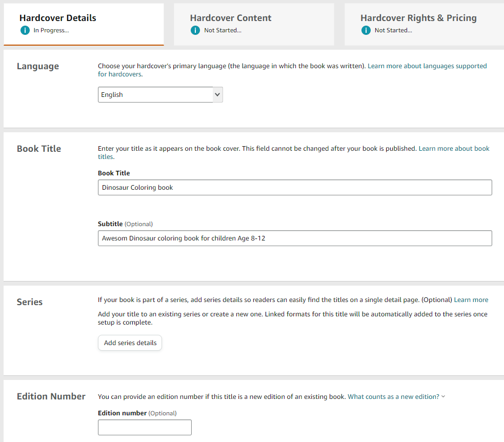Switch to Hardcover Content tab
Screen dimensions: 504x442
click(254, 24)
